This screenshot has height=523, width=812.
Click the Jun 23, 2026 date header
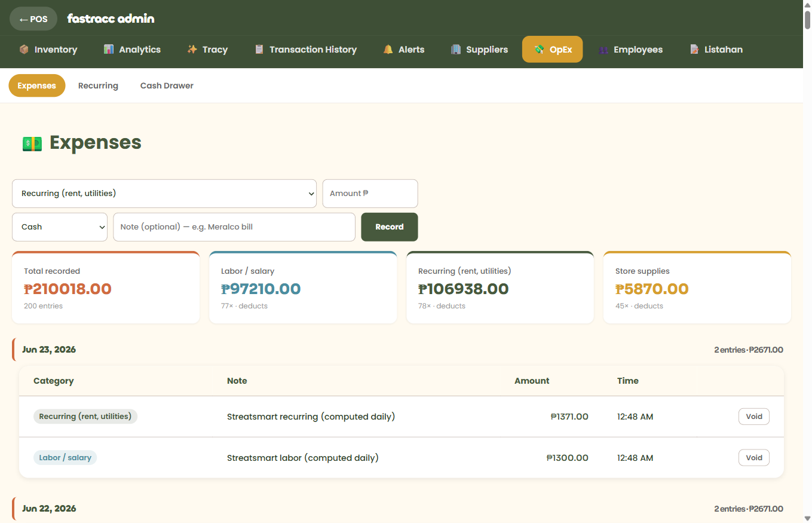pyautogui.click(x=49, y=350)
